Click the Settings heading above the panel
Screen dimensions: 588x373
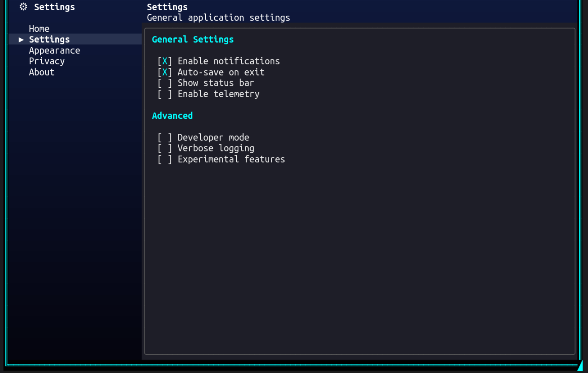pyautogui.click(x=167, y=7)
